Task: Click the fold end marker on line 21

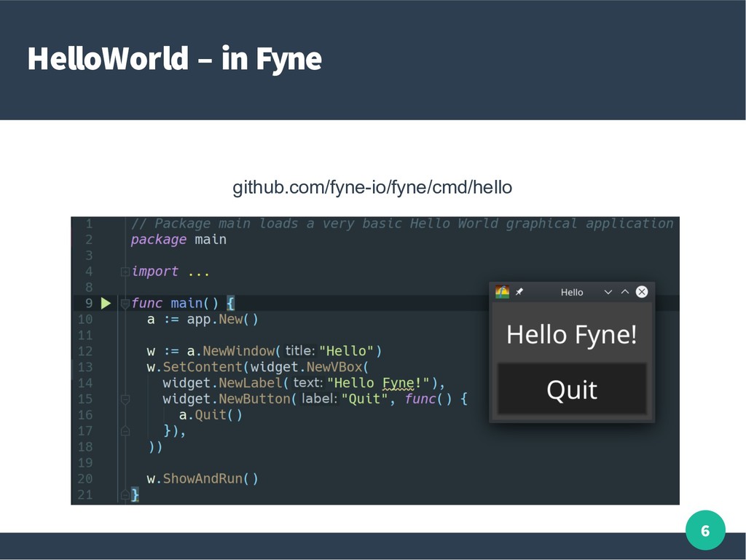Action: coord(125,494)
